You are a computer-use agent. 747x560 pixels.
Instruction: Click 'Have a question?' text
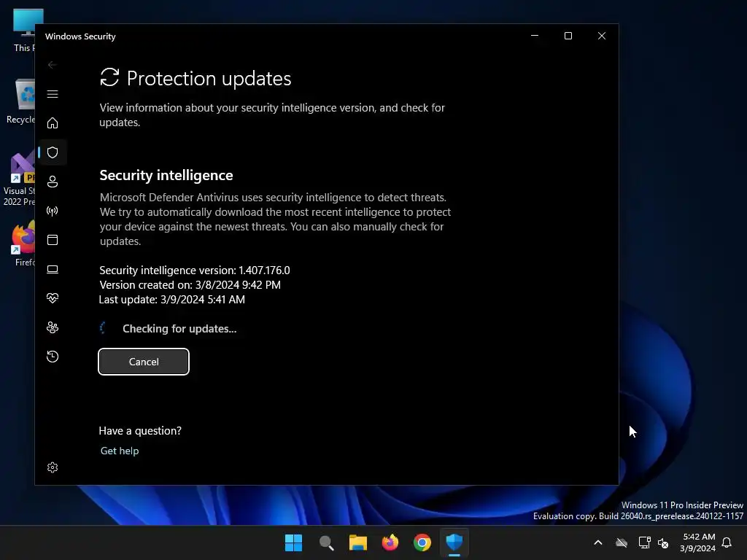click(140, 431)
